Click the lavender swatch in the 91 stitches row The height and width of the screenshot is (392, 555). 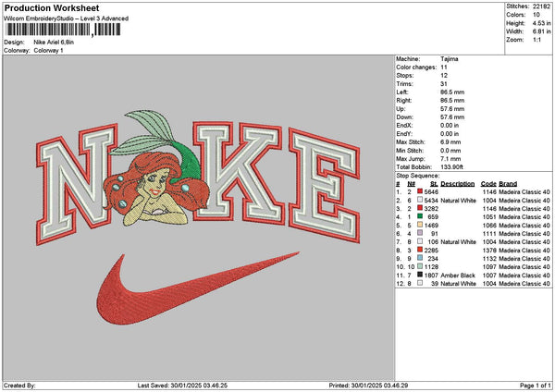tap(420, 233)
